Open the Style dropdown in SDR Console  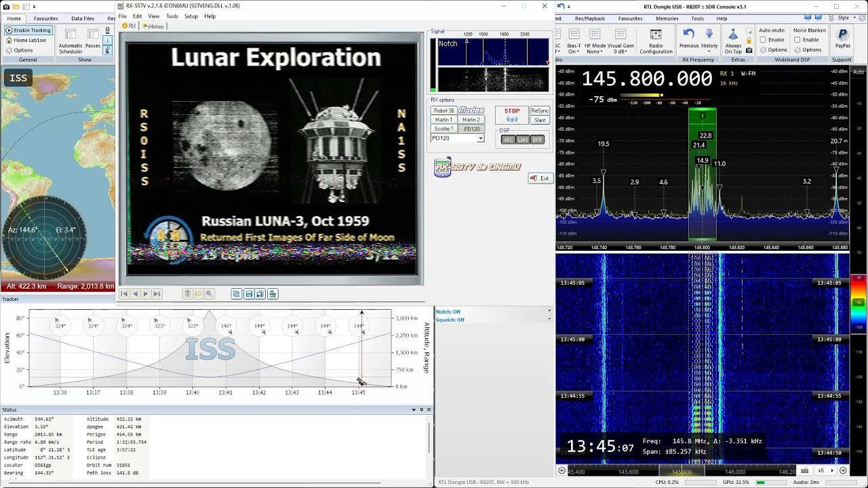click(x=846, y=18)
